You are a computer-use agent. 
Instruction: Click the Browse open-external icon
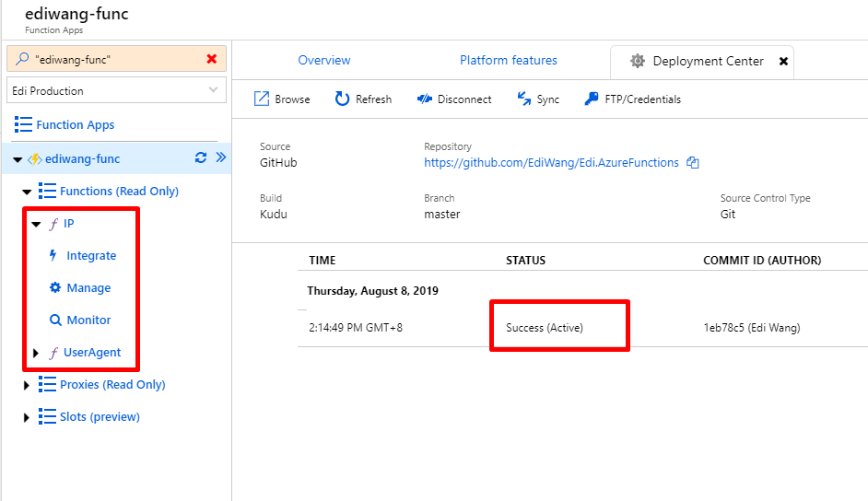[262, 99]
